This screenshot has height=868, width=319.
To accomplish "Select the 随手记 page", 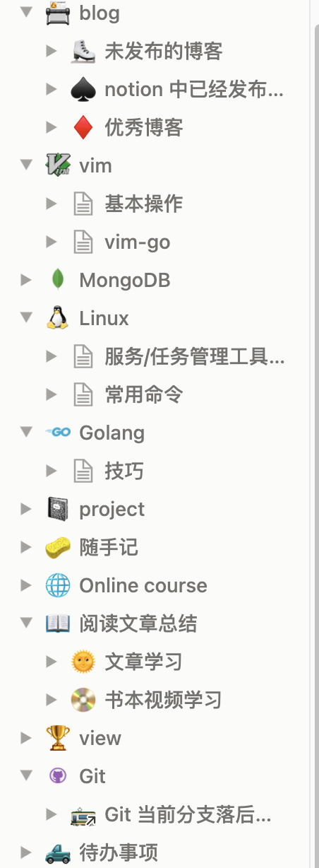I will [109, 547].
